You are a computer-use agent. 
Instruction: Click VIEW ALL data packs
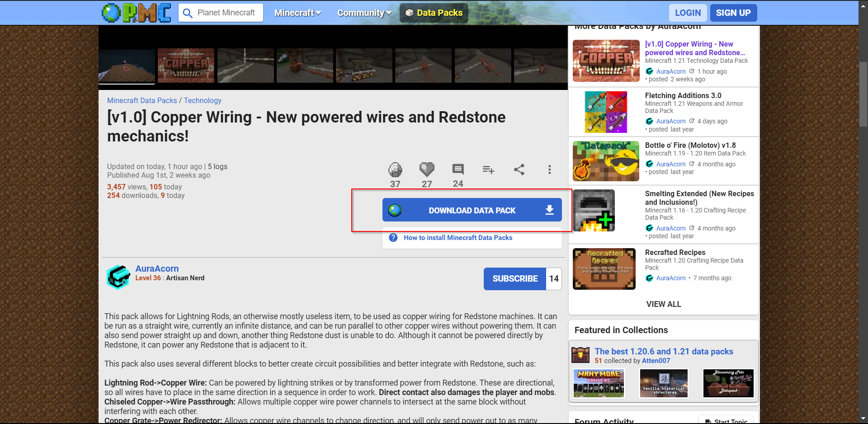coord(664,304)
